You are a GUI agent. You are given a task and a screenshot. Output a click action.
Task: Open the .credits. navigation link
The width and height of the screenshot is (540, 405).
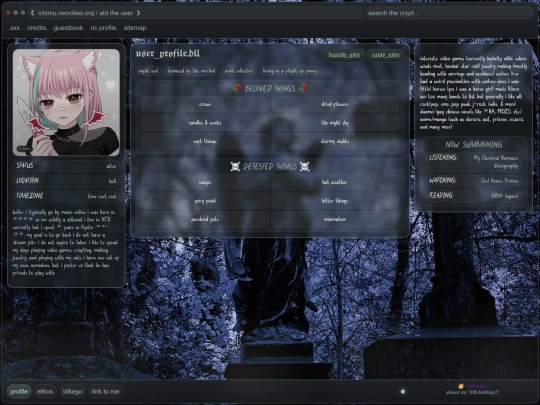(37, 28)
